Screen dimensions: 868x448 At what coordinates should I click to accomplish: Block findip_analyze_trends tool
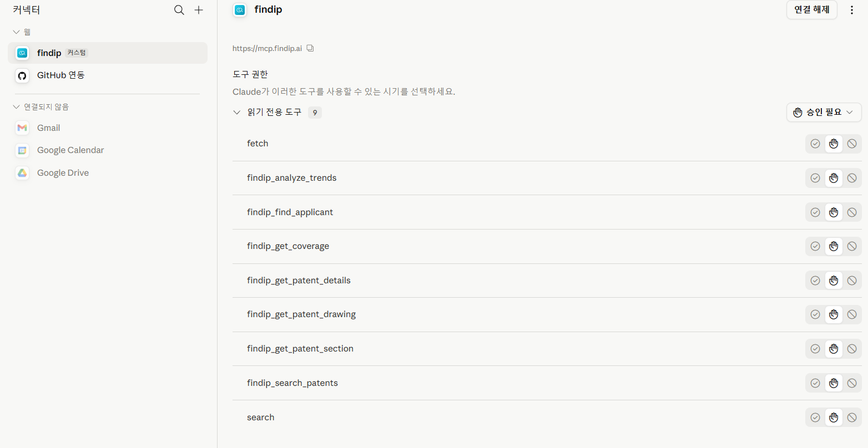pos(852,178)
